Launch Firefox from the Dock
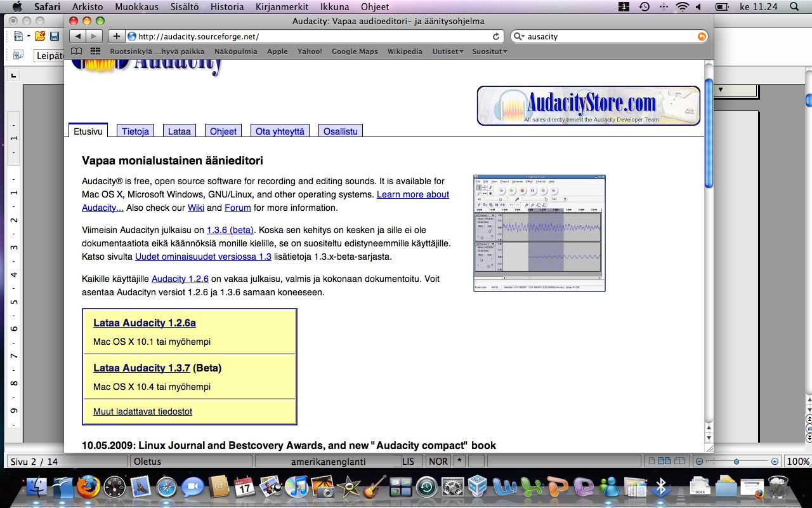This screenshot has height=508, width=812. [x=88, y=487]
